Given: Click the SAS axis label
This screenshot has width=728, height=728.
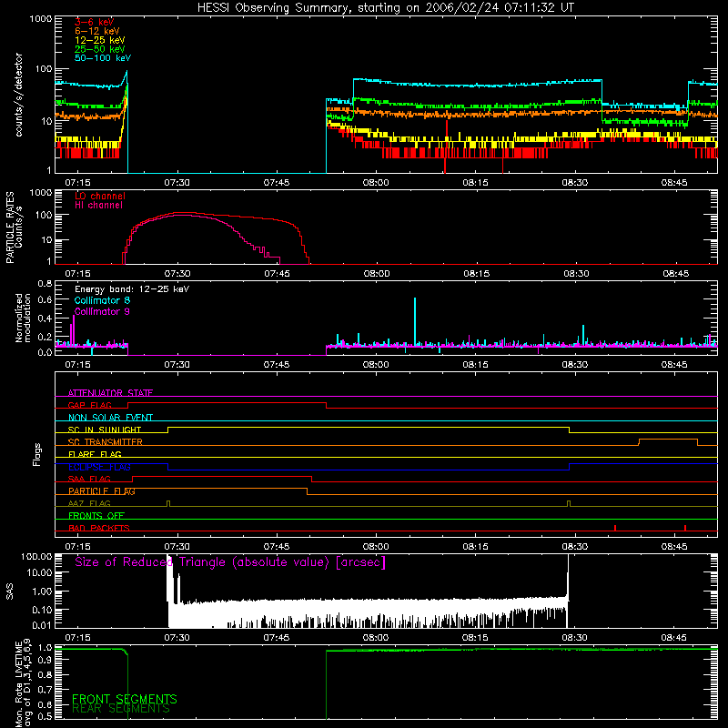Looking at the screenshot, I should point(9,591).
